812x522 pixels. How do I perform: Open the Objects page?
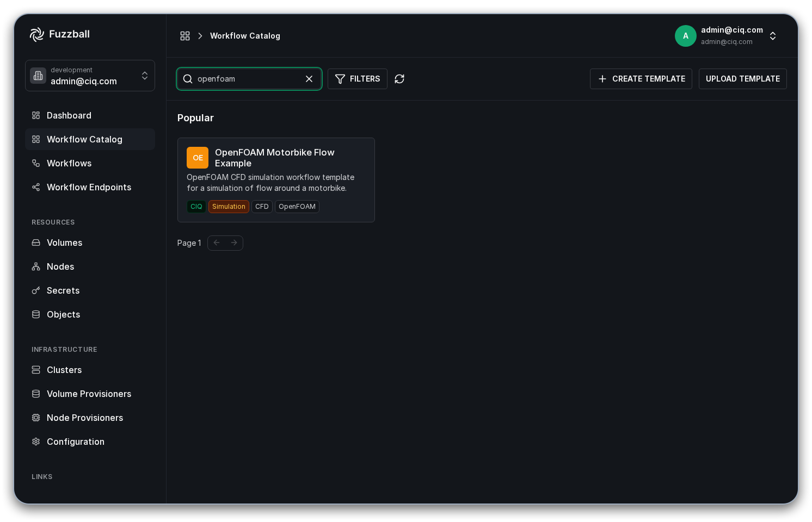[x=90, y=314]
